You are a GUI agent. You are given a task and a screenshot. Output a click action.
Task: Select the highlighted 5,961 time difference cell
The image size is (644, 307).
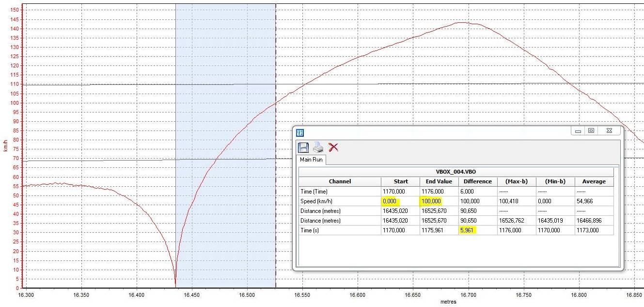coord(468,230)
